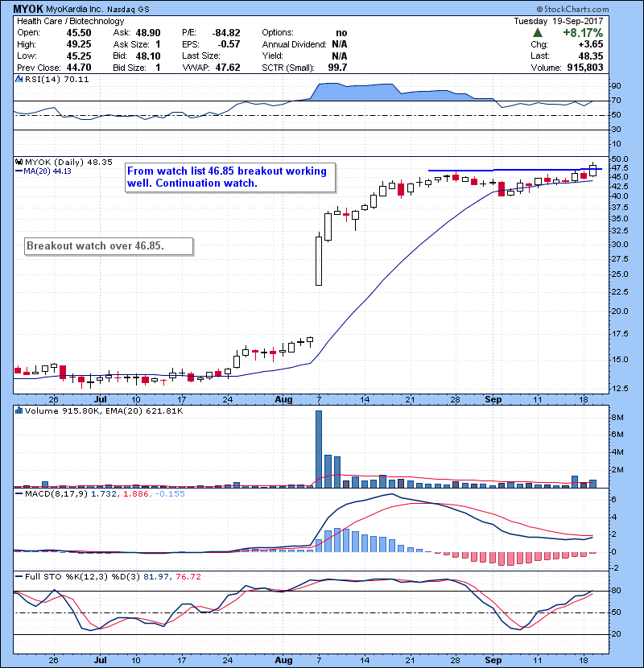
Task: Click the tallest volume bar on August 7
Action: coord(319,449)
